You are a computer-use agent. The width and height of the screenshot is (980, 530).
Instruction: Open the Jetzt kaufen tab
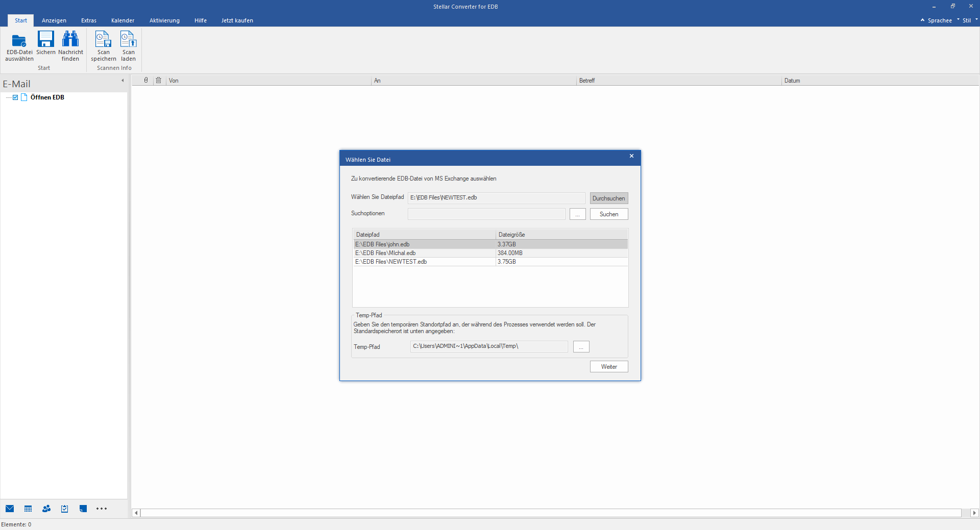[237, 20]
